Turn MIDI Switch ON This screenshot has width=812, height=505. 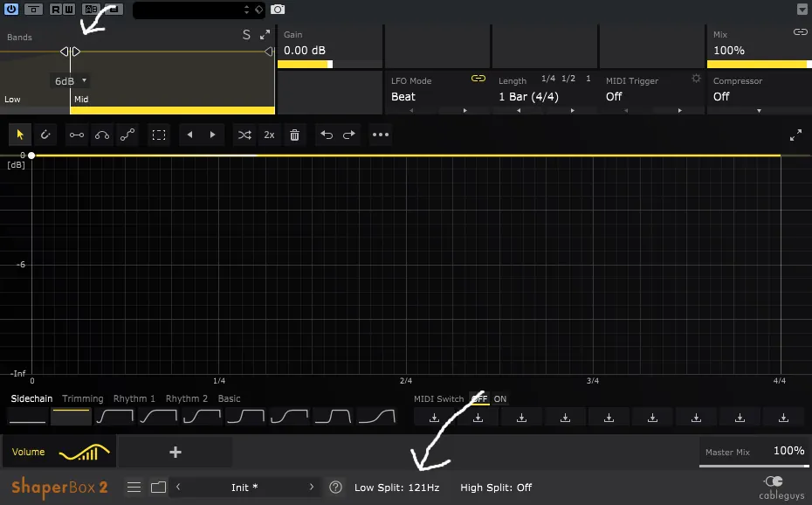[499, 398]
